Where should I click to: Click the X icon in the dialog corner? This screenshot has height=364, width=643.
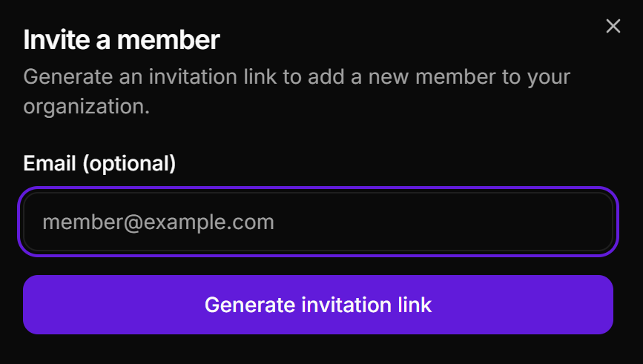(x=613, y=27)
